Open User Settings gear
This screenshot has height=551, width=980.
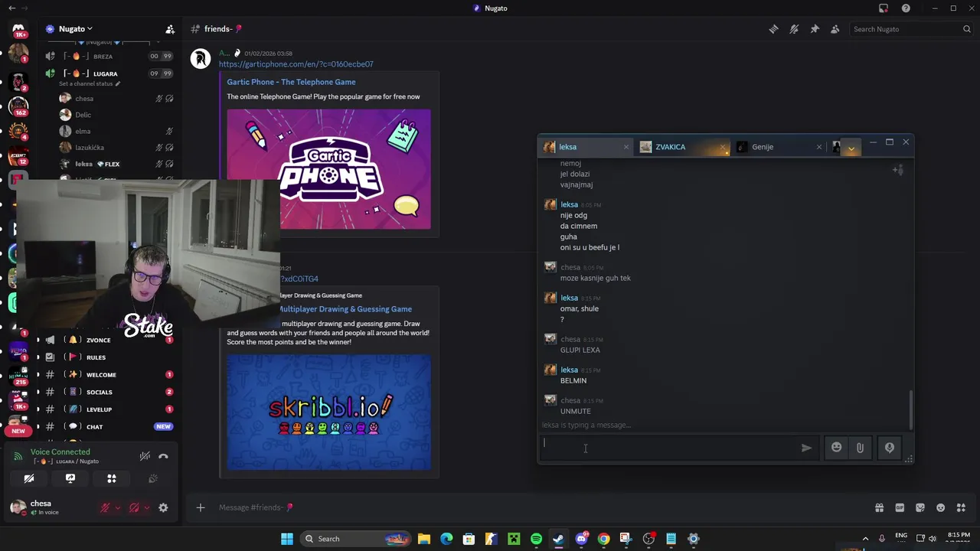[x=163, y=507]
